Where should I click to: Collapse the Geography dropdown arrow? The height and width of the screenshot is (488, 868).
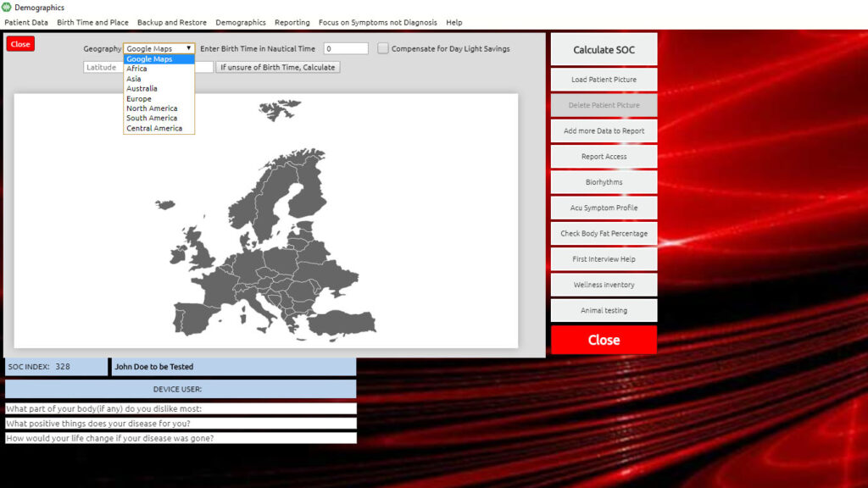[188, 49]
